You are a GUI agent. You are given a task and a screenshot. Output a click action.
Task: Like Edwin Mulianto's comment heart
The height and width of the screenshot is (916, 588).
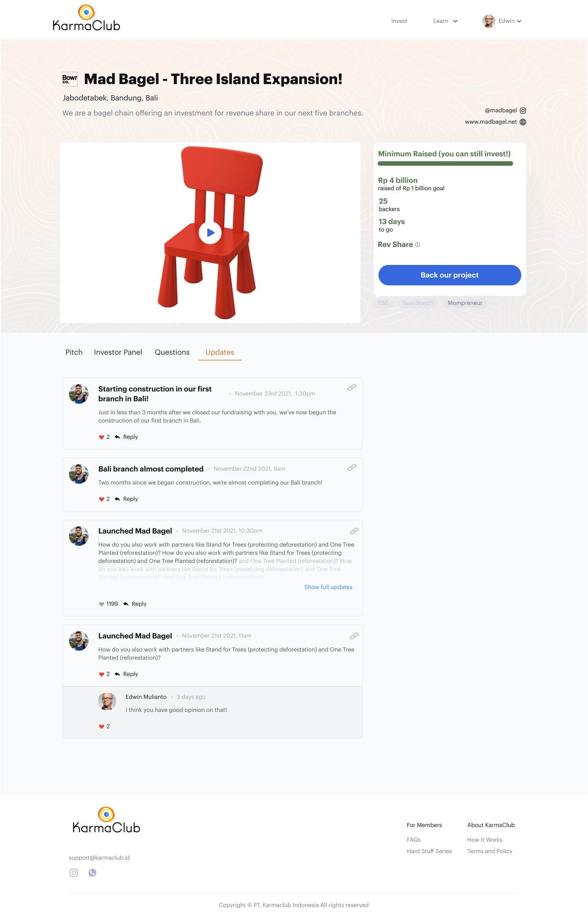pyautogui.click(x=101, y=727)
